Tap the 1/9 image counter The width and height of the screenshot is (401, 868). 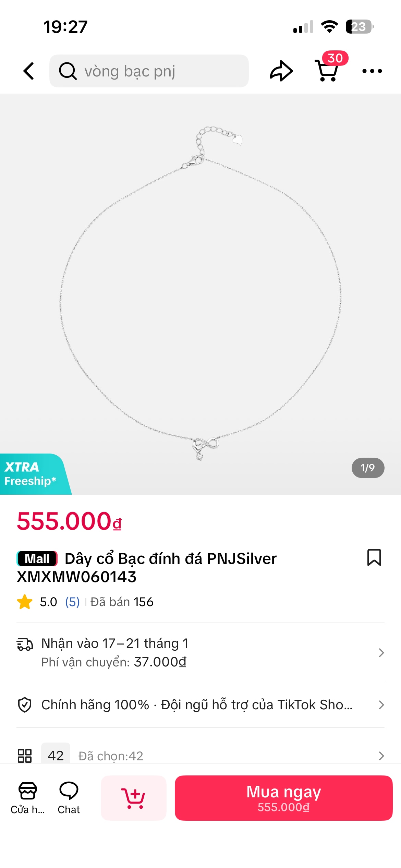coord(368,468)
